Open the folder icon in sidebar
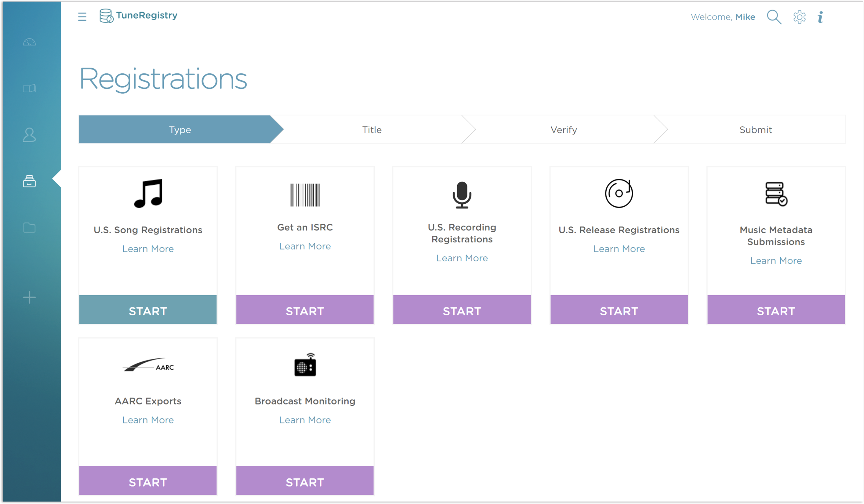 coord(30,228)
